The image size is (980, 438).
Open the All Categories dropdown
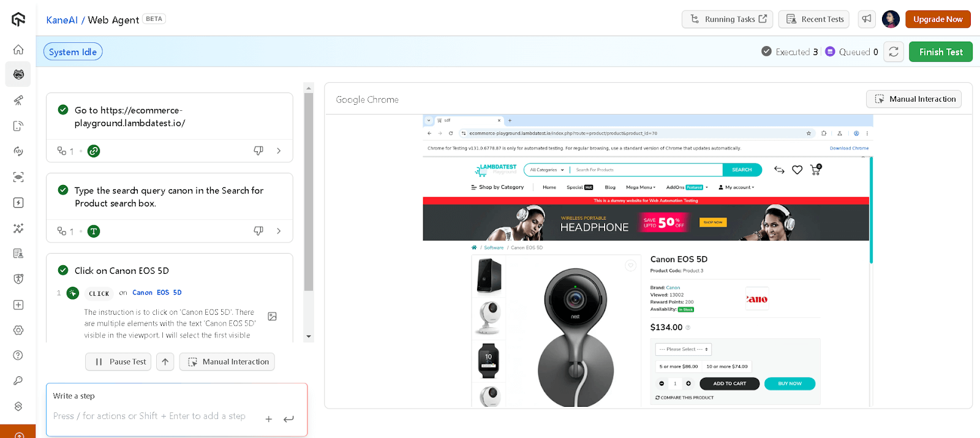point(547,170)
